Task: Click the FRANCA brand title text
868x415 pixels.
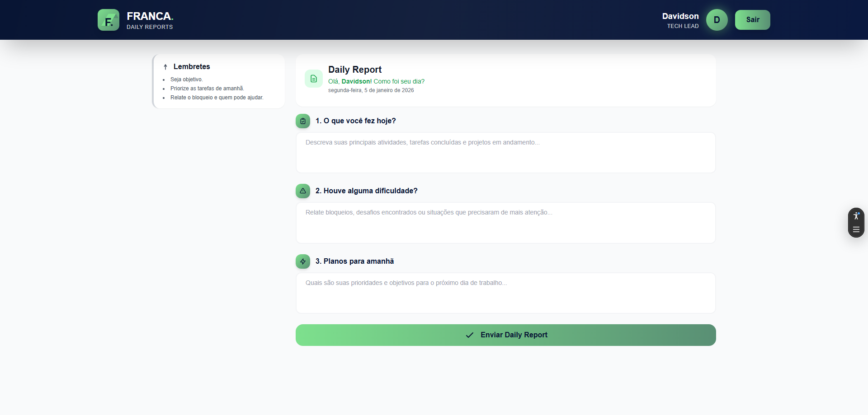Action: (x=149, y=16)
